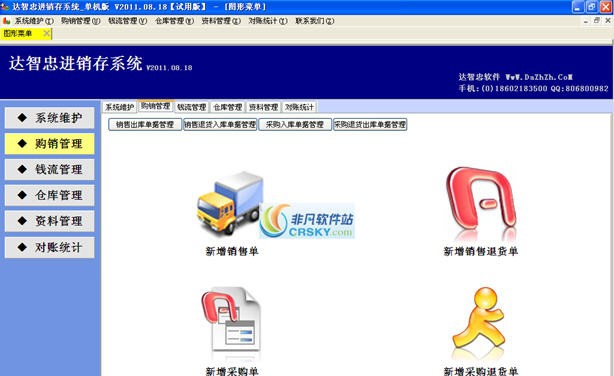Viewport: 614px width, 376px height.
Task: Click the application icon in title bar
Action: tap(5, 7)
